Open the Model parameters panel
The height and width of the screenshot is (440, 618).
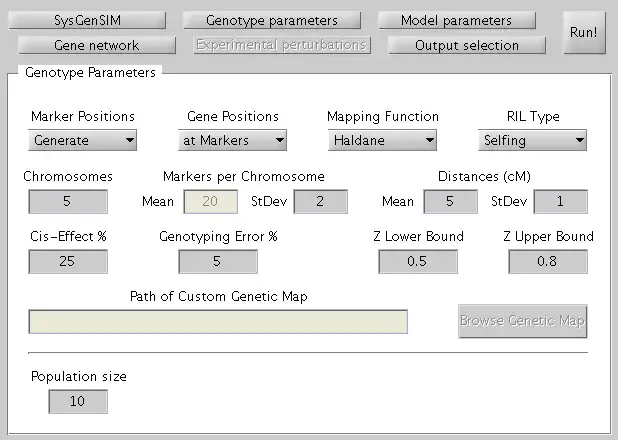pyautogui.click(x=457, y=20)
